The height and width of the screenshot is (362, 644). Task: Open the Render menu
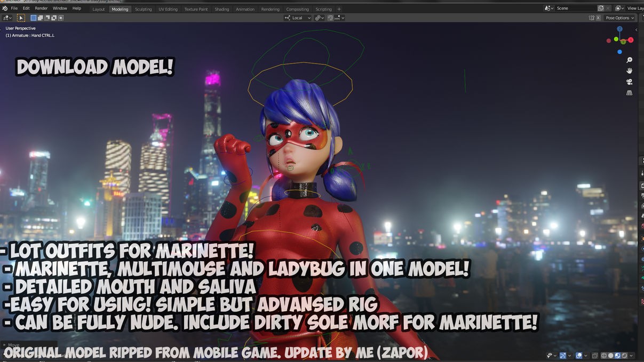41,9
